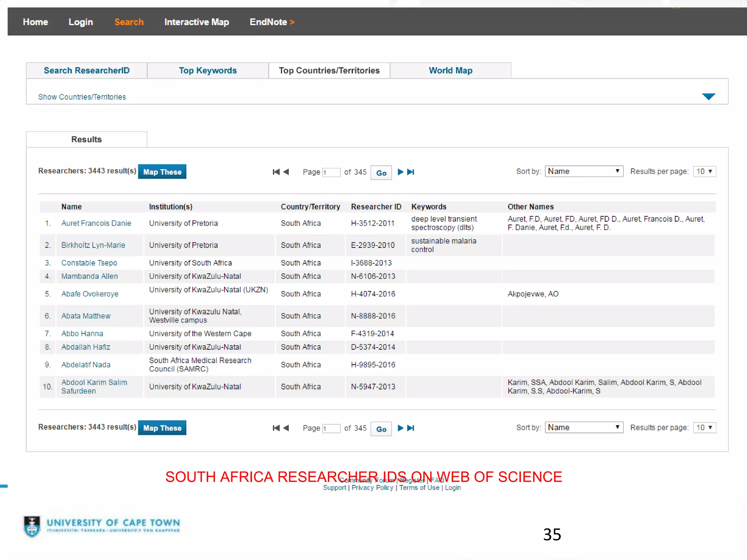The width and height of the screenshot is (747, 560).
Task: Open Home in navigation bar
Action: pos(35,22)
